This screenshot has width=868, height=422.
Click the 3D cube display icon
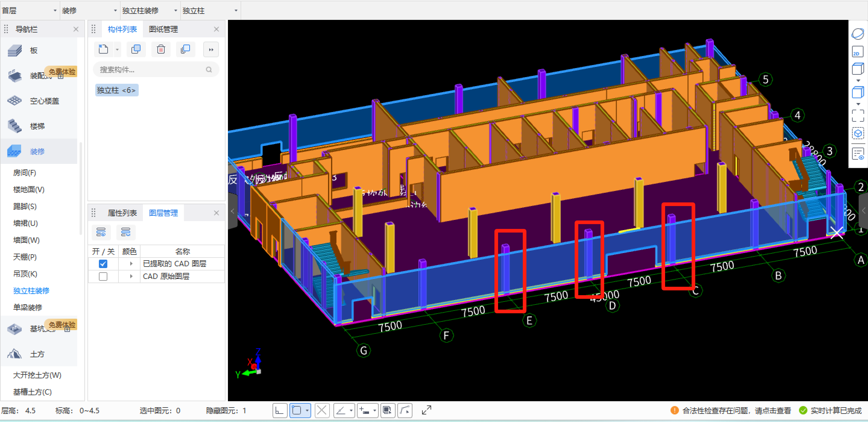pyautogui.click(x=857, y=134)
